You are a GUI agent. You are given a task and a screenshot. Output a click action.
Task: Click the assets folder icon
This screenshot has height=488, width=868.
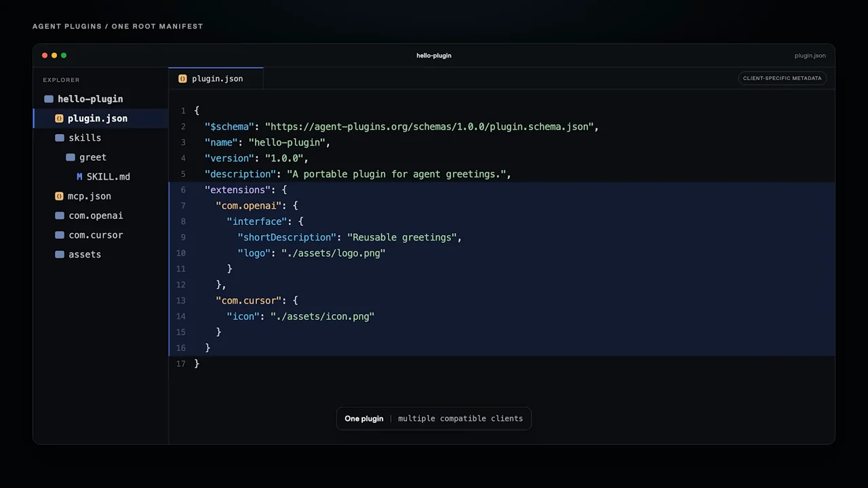click(60, 255)
